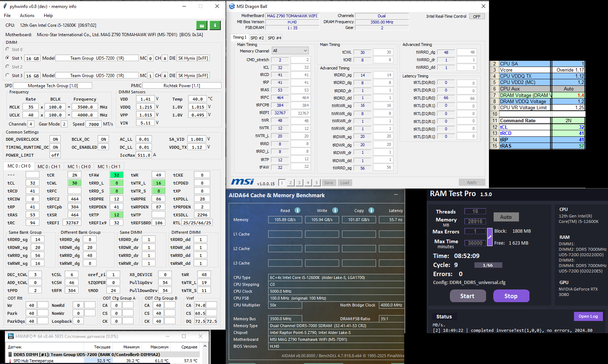
Task: Click the Vcore cell in the spreadsheet
Action: [x=525, y=70]
